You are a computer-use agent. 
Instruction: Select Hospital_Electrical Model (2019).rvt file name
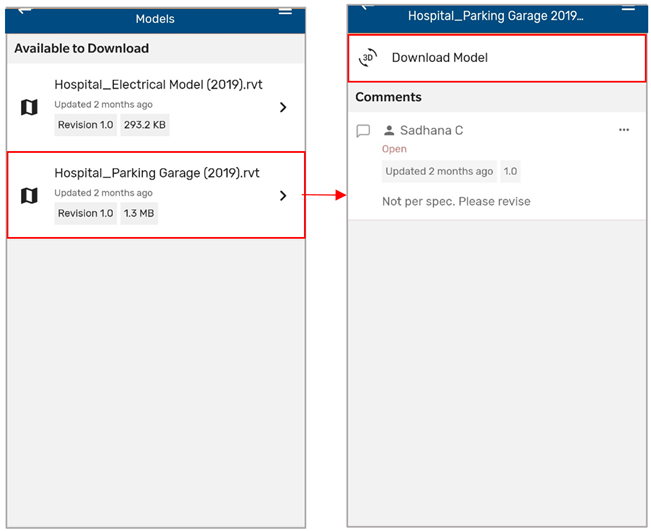(x=158, y=85)
